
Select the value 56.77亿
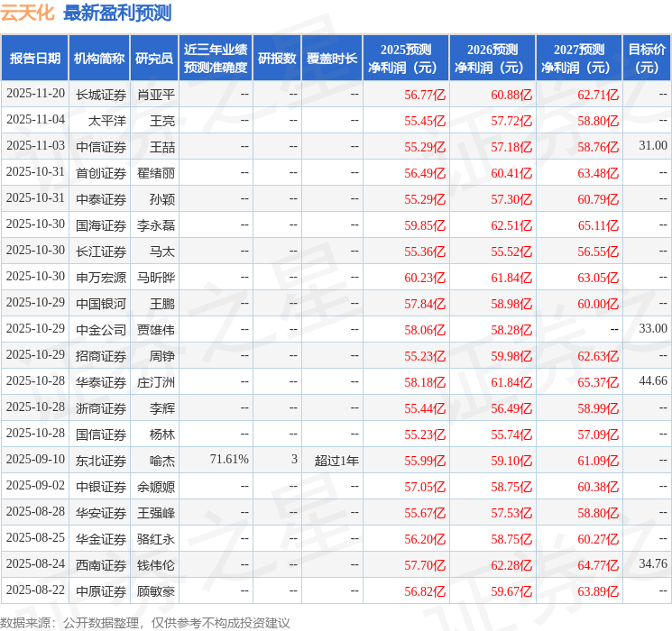tap(425, 95)
